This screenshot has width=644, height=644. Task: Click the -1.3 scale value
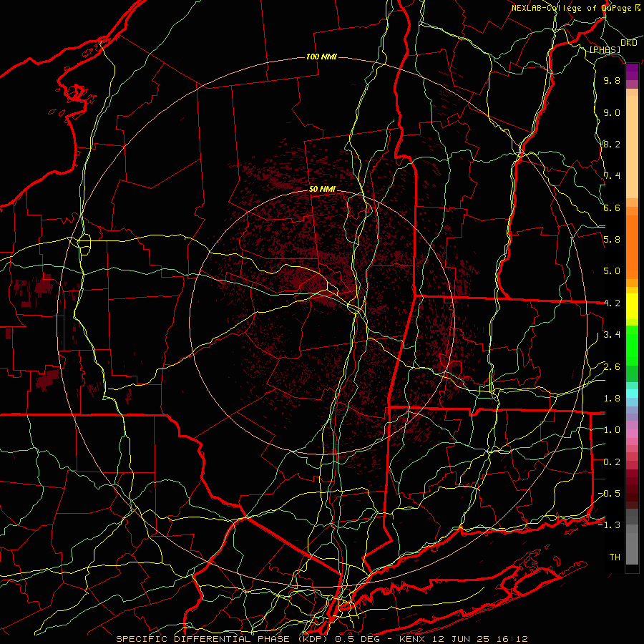click(x=609, y=526)
